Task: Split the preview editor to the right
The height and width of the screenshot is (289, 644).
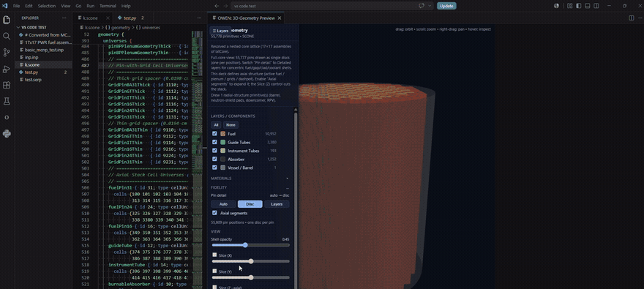Action: (632, 18)
